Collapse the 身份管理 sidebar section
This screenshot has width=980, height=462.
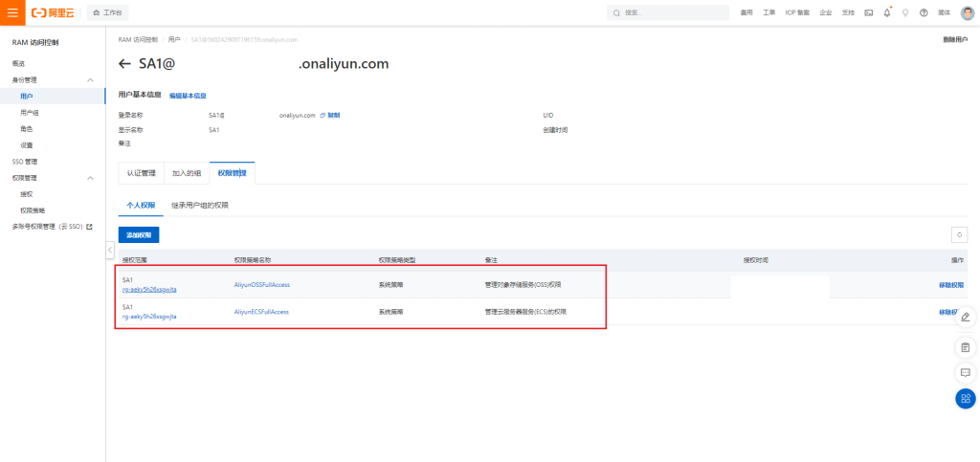[90, 80]
